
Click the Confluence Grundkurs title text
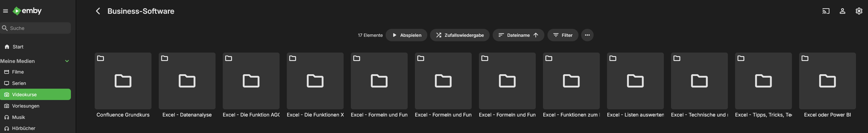(x=123, y=115)
